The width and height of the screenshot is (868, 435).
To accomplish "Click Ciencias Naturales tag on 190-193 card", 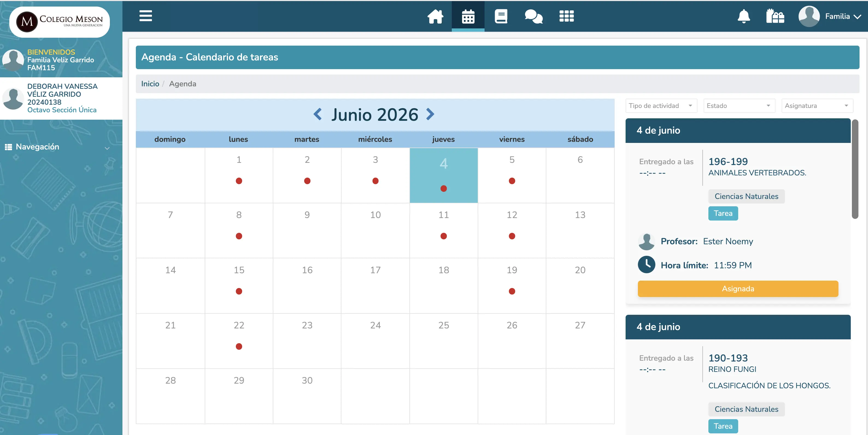I will coord(746,409).
